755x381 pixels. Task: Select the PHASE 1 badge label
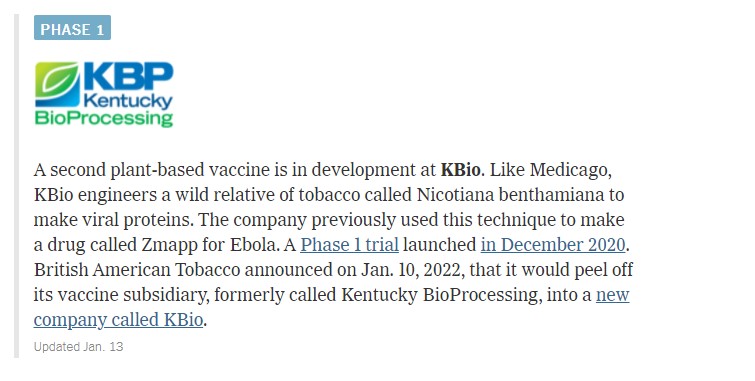pos(72,28)
